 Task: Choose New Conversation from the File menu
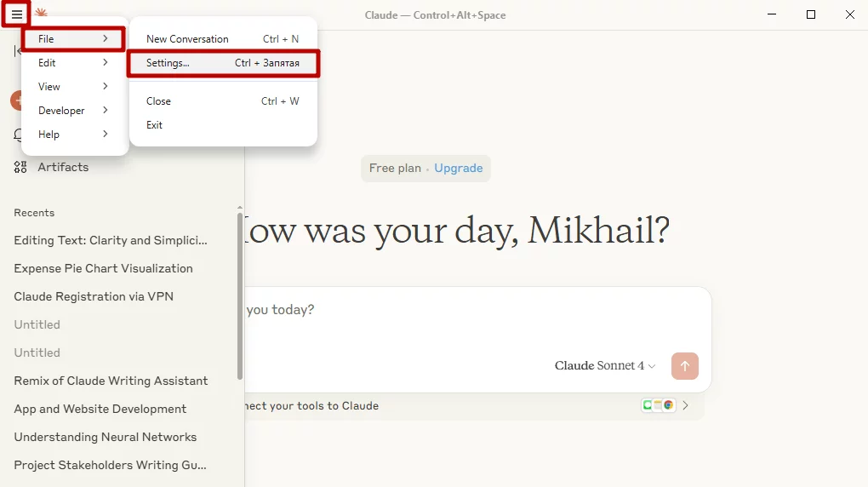223,39
